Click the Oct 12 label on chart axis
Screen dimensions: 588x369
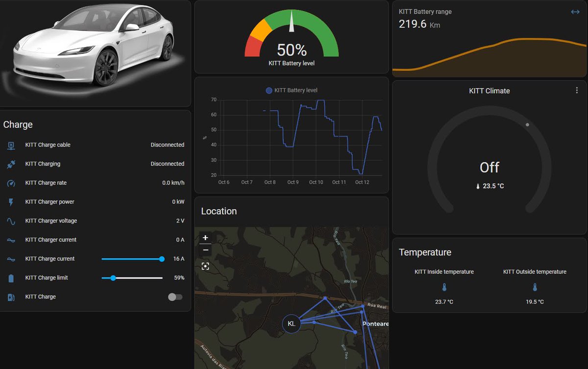[x=362, y=182]
